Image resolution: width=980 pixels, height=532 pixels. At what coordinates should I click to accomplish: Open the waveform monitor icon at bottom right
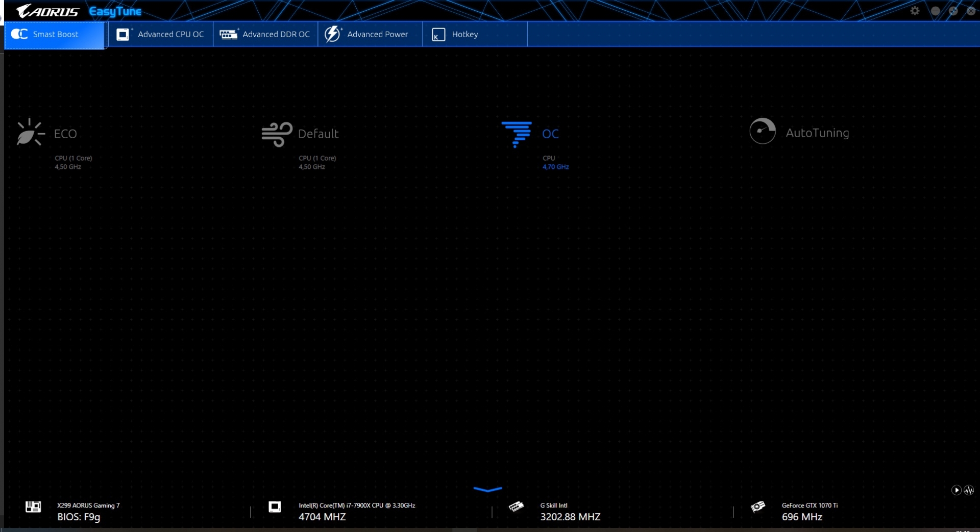(x=969, y=490)
